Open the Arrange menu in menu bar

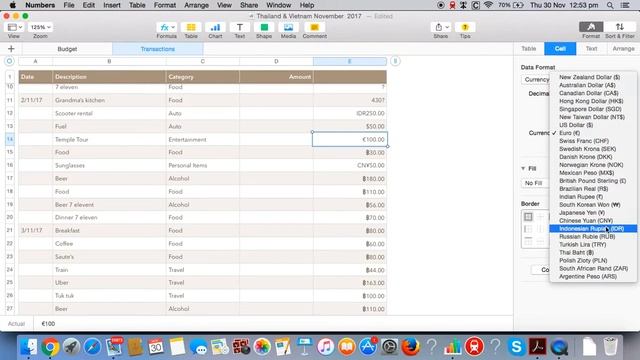[x=196, y=5]
